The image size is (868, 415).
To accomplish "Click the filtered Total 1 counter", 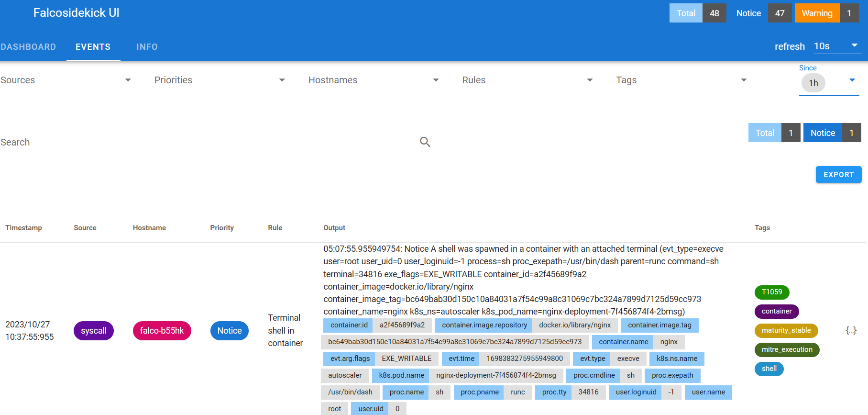I will pos(774,133).
